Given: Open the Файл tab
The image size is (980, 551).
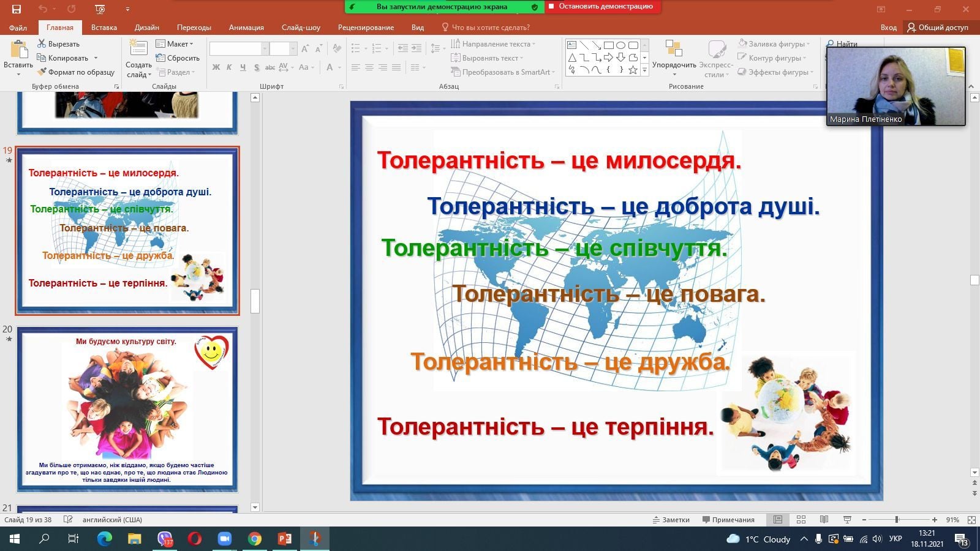Looking at the screenshot, I should 18,28.
